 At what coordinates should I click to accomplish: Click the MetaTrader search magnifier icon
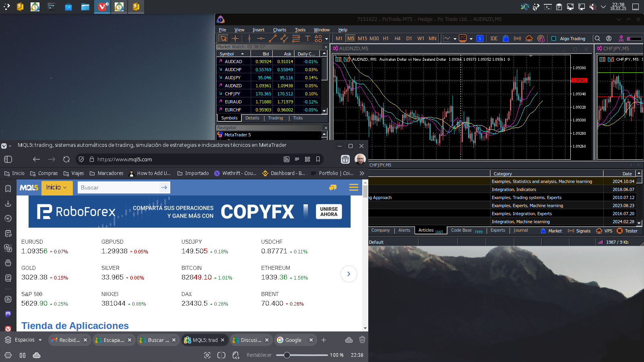pyautogui.click(x=597, y=39)
